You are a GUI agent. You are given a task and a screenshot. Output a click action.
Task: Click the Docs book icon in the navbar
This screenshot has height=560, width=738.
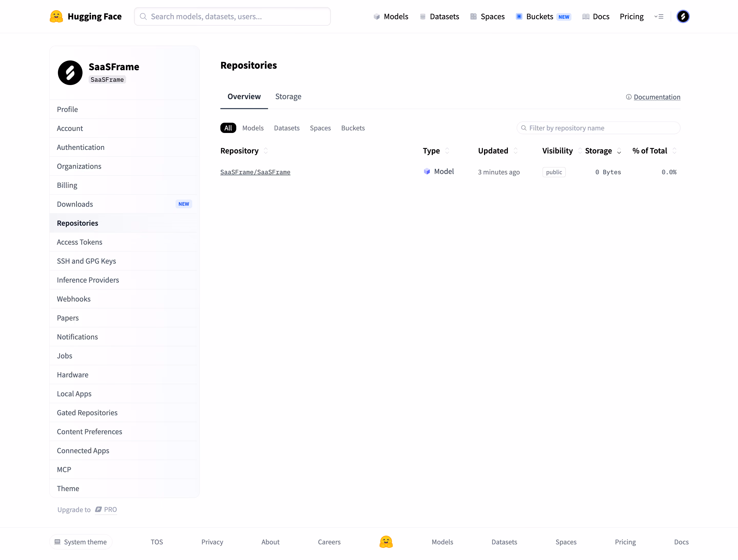pos(586,17)
